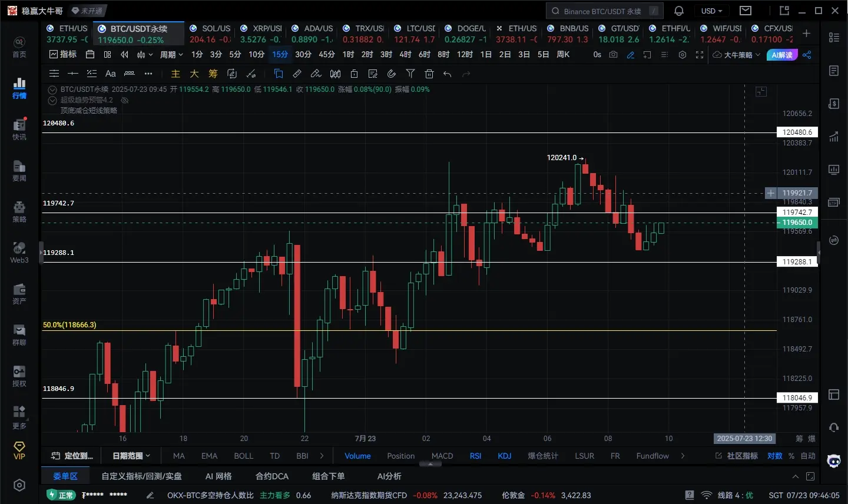Screen dimensions: 848x504
Task: Open the 日期范围 date range dropdown
Action: click(131, 456)
